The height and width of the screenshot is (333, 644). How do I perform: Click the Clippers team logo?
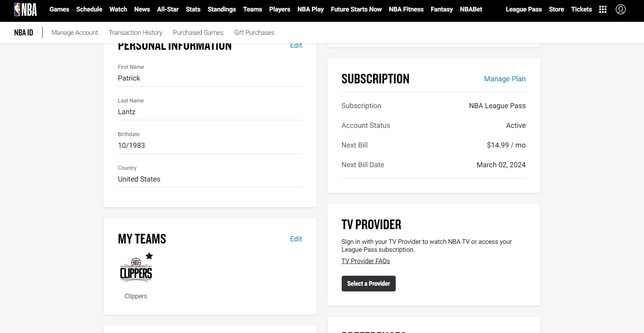[136, 270]
